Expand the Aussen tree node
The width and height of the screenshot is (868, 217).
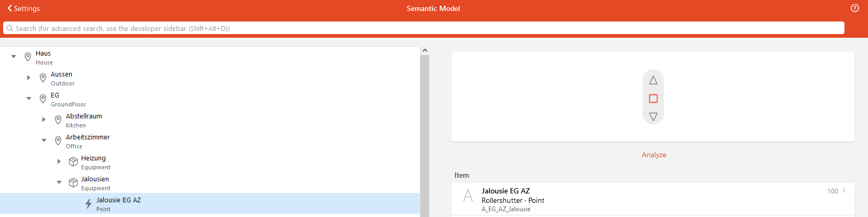(x=29, y=78)
